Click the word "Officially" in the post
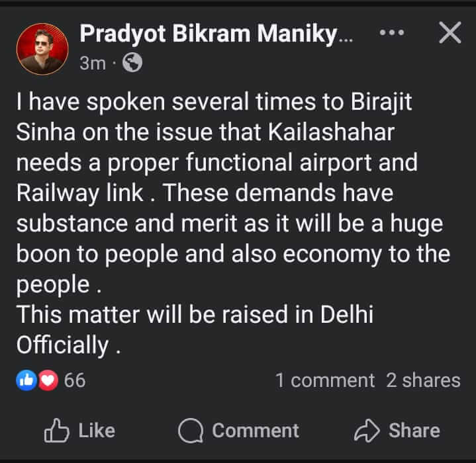Viewport: 476px width, 463px height. pos(62,345)
